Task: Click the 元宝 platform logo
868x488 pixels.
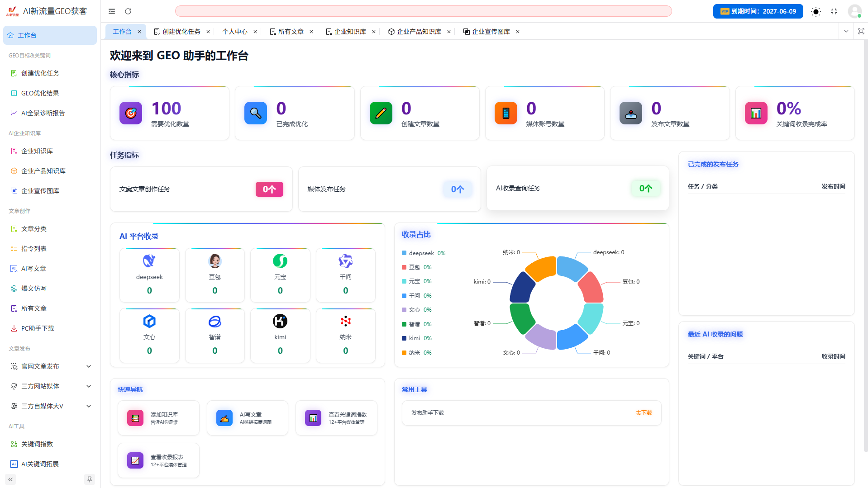Action: coord(280,261)
